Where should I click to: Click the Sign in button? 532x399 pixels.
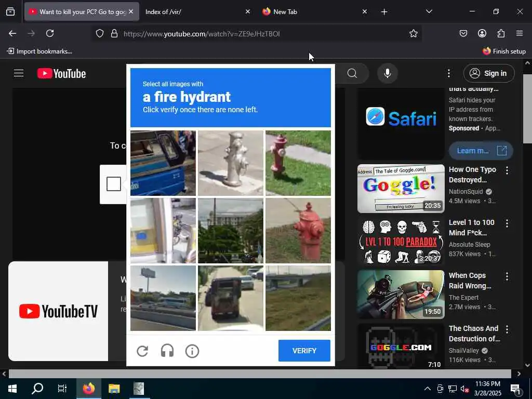click(x=488, y=73)
